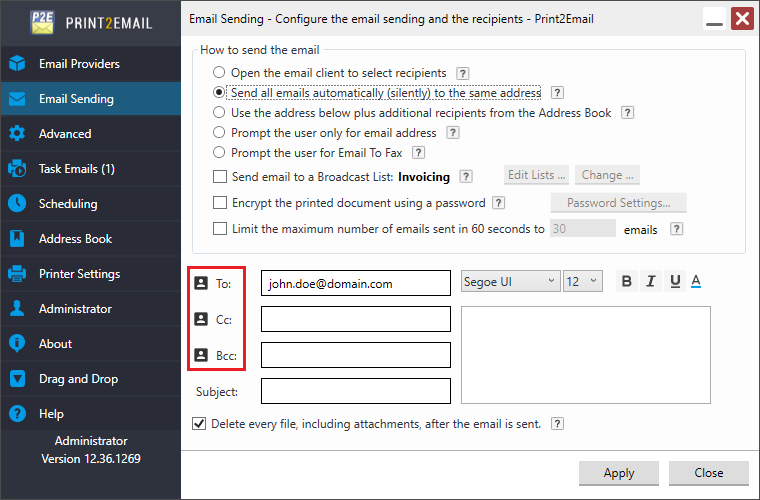
Task: Toggle Underline formatting button
Action: [675, 281]
